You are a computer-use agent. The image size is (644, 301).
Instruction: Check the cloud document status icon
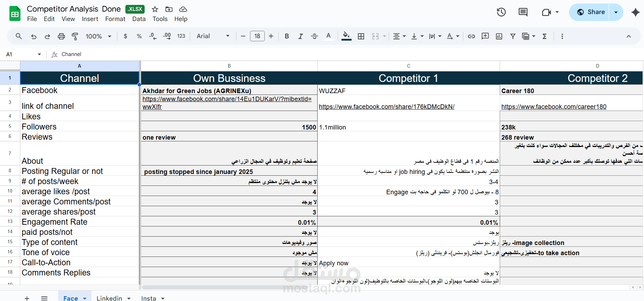coord(183,9)
